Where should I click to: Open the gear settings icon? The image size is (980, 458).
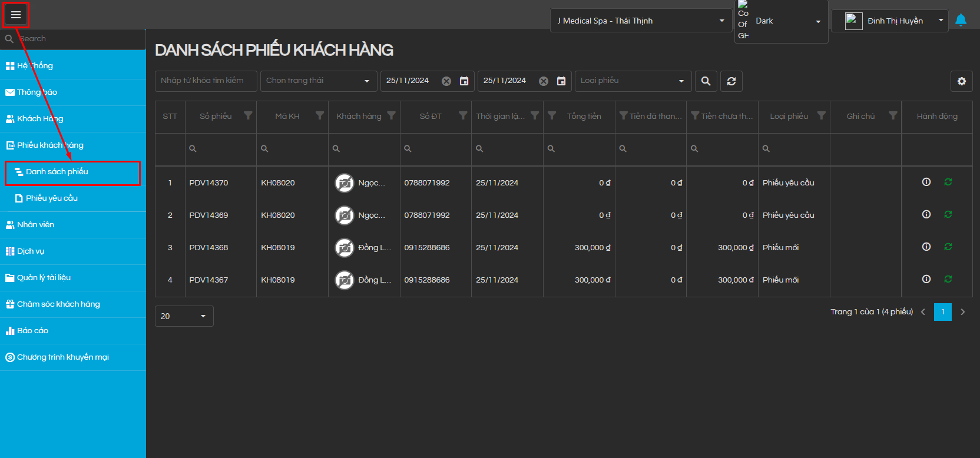click(961, 81)
